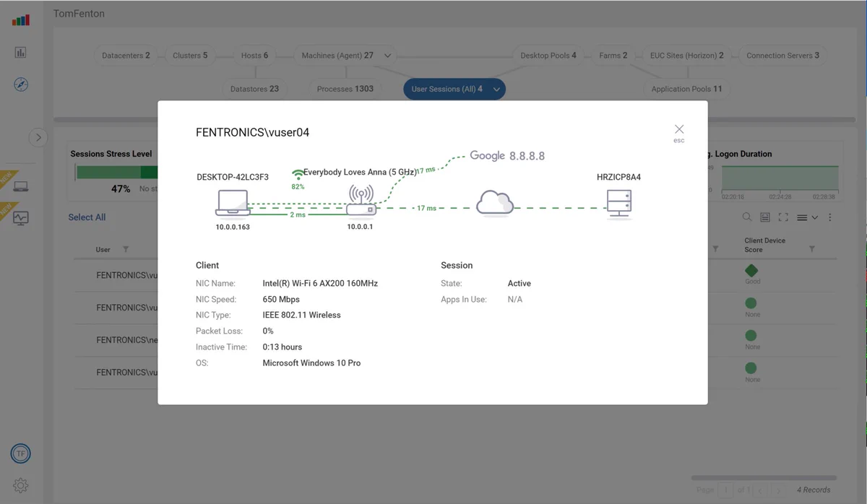Click the Sessions Stress Level bar
867x504 pixels.
tap(117, 172)
